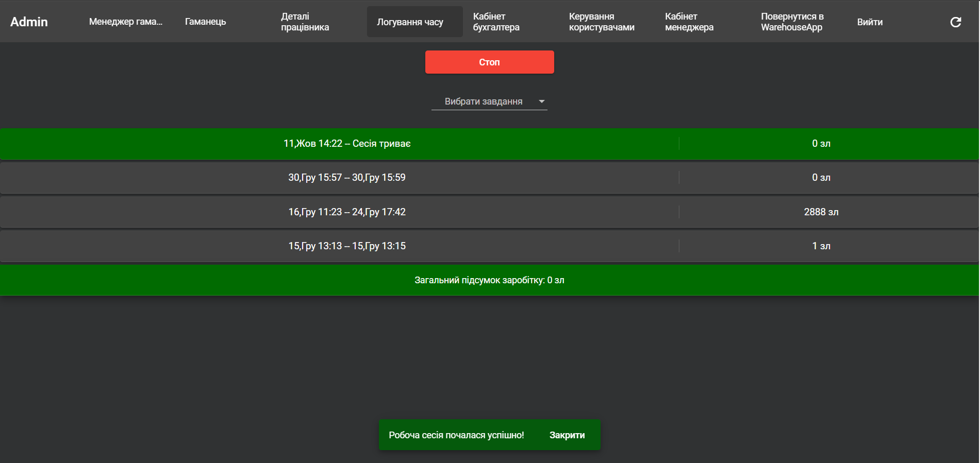Click the 2888 зл amount cell
Image resolution: width=980 pixels, height=463 pixels.
pyautogui.click(x=821, y=212)
